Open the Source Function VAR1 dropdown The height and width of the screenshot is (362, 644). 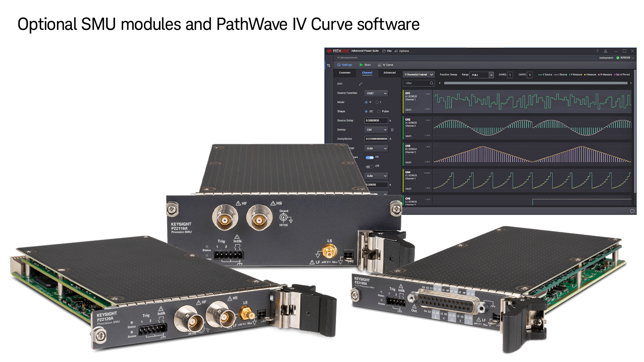coord(376,93)
